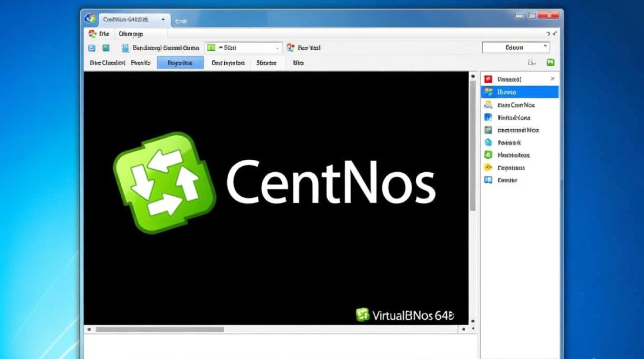Close the side panel with its X button

(552, 79)
